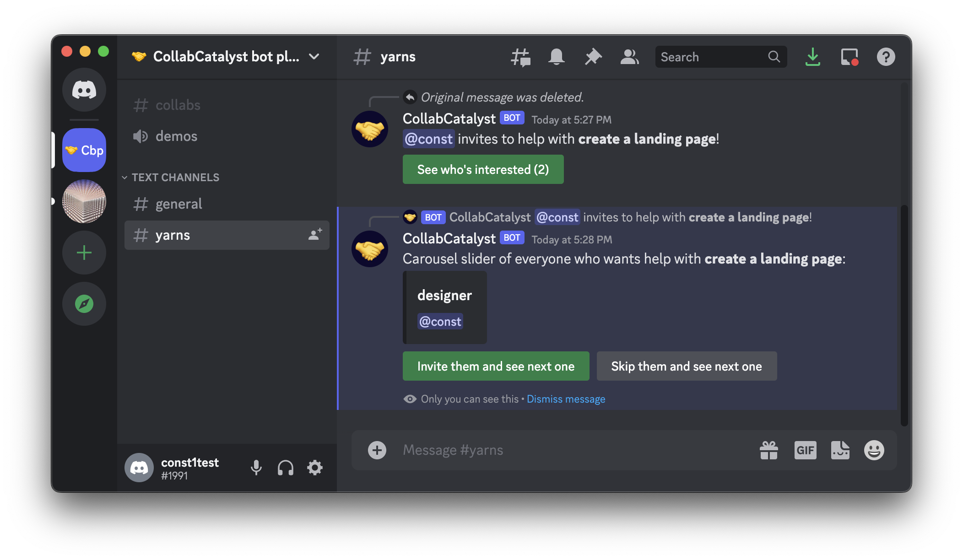The image size is (963, 560).
Task: Open the Help question mark icon
Action: 886,57
